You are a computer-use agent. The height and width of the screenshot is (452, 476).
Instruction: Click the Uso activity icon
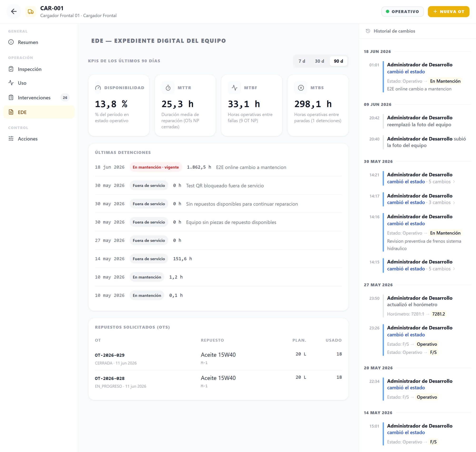(x=11, y=83)
